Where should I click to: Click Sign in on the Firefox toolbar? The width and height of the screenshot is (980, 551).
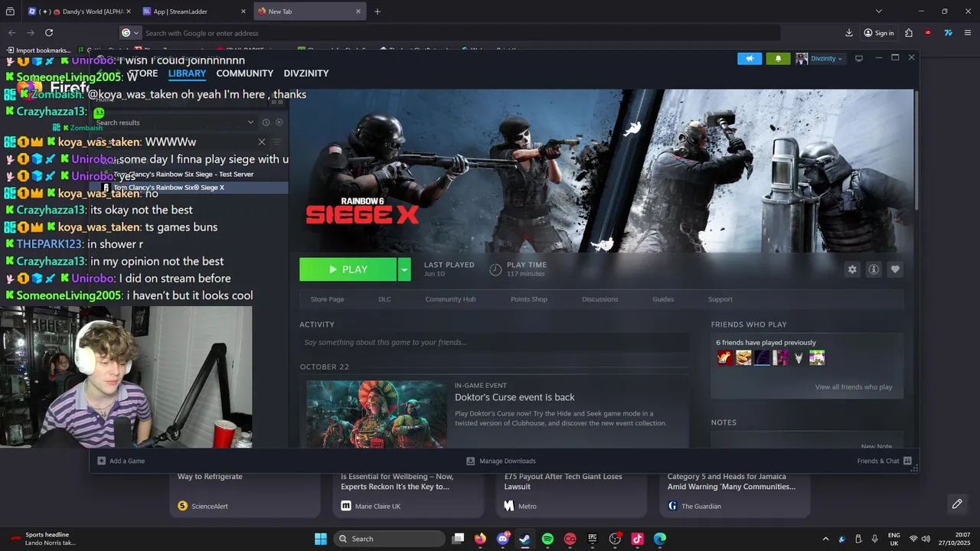pos(878,33)
